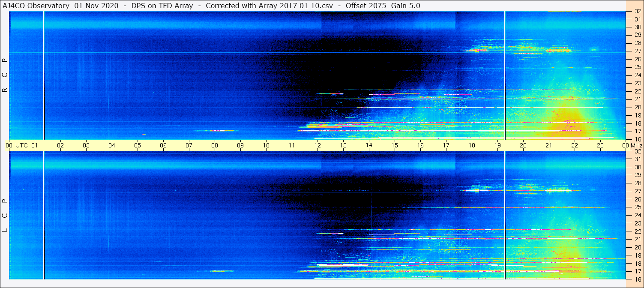Select hour tick '04' on time axis

pos(112,145)
